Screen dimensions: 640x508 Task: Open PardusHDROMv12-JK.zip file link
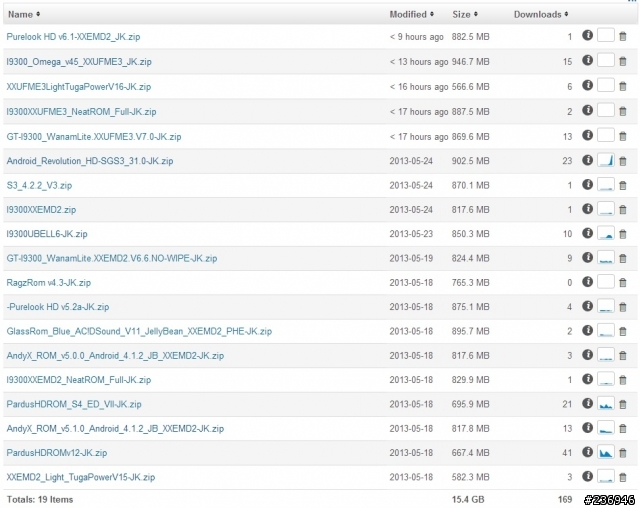point(57,453)
